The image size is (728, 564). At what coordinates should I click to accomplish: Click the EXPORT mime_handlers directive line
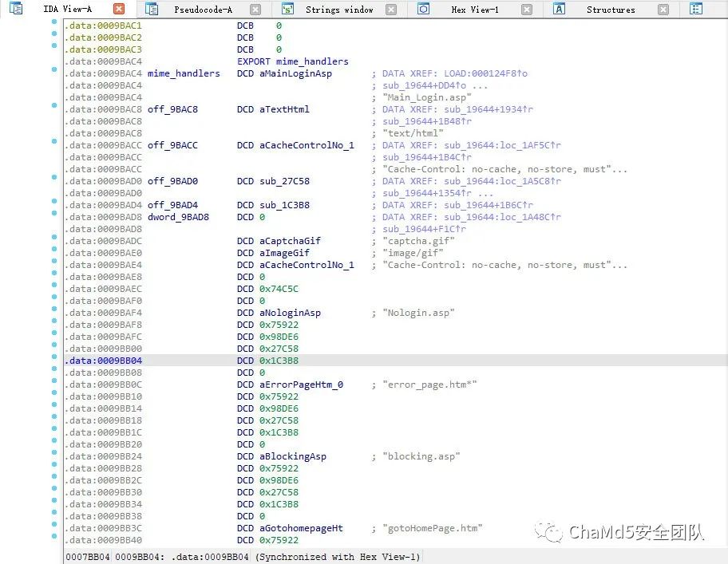(x=292, y=61)
